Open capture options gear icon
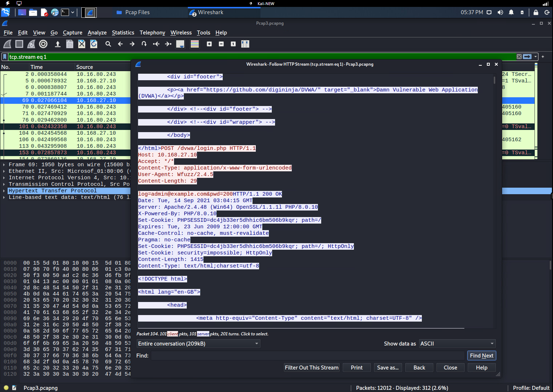This screenshot has width=553, height=392. (43, 44)
